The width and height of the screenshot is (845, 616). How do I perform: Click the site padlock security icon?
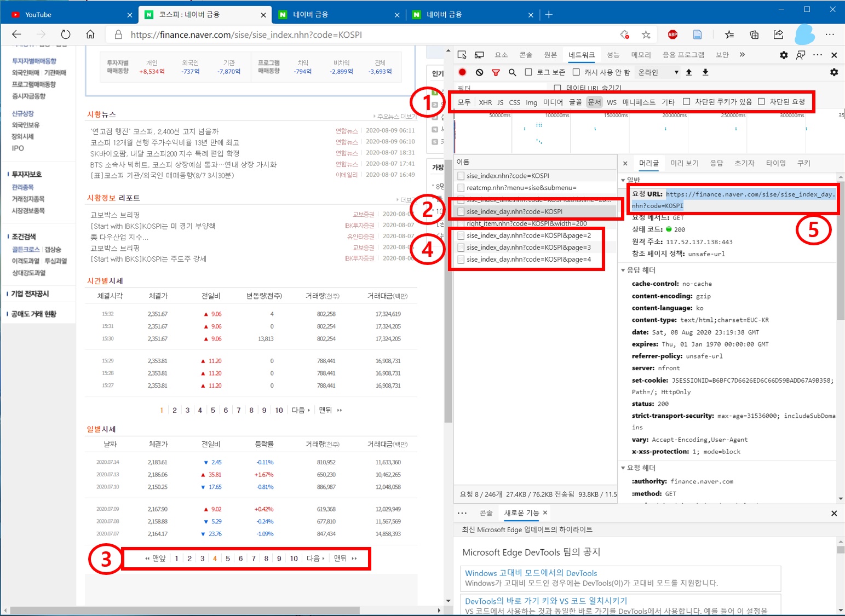pyautogui.click(x=118, y=34)
